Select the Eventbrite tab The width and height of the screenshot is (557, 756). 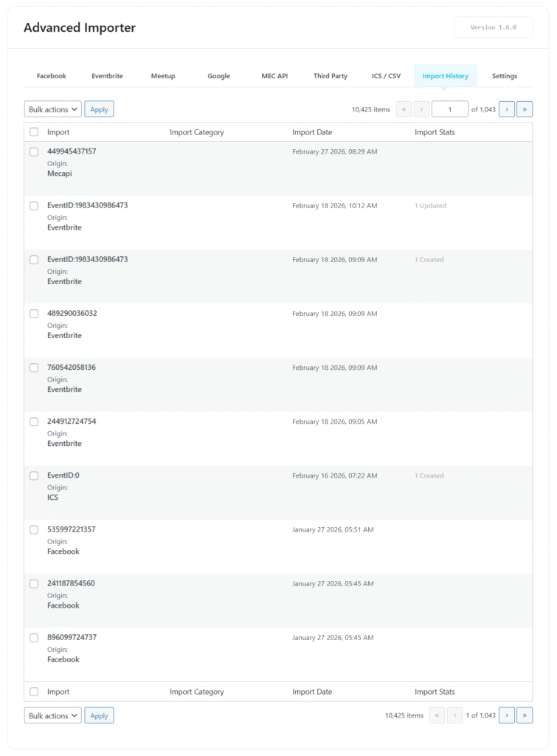105,75
